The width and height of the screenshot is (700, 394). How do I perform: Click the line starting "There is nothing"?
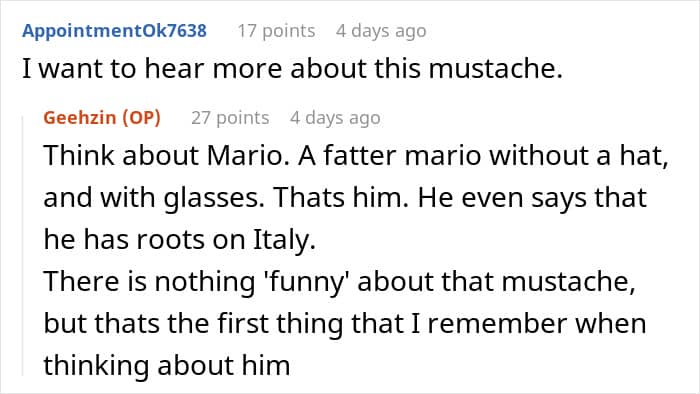point(339,282)
